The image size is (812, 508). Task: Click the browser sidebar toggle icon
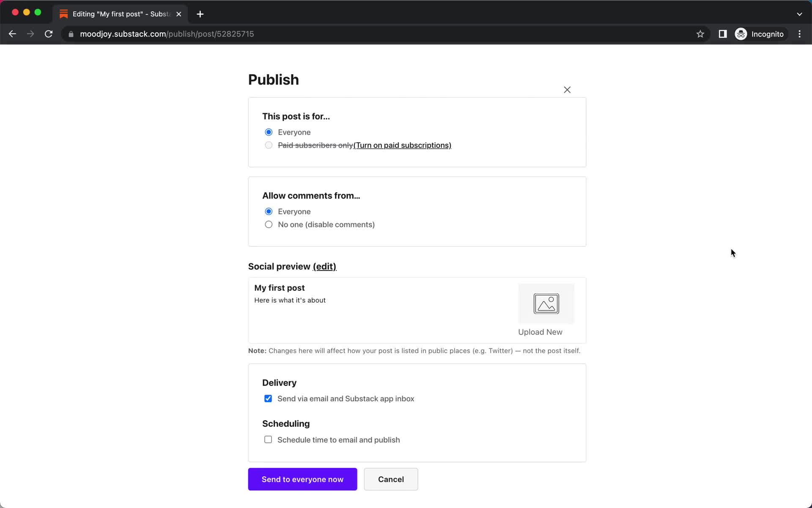click(x=722, y=34)
